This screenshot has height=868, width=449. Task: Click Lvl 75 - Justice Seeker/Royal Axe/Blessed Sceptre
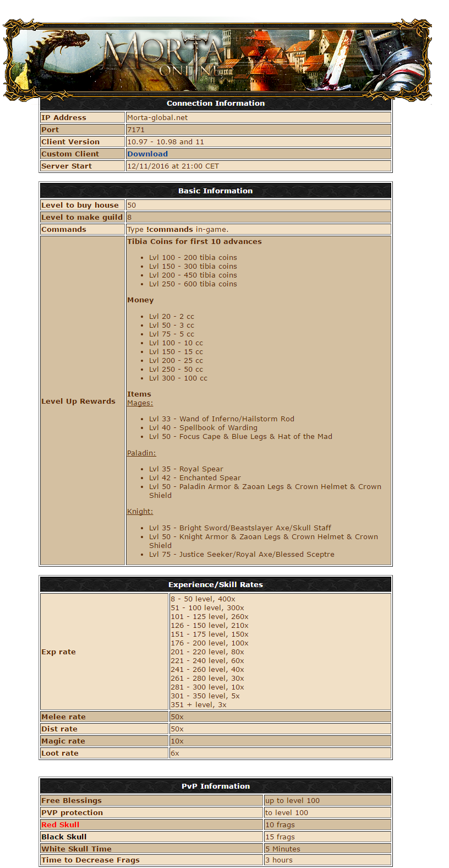coord(242,555)
